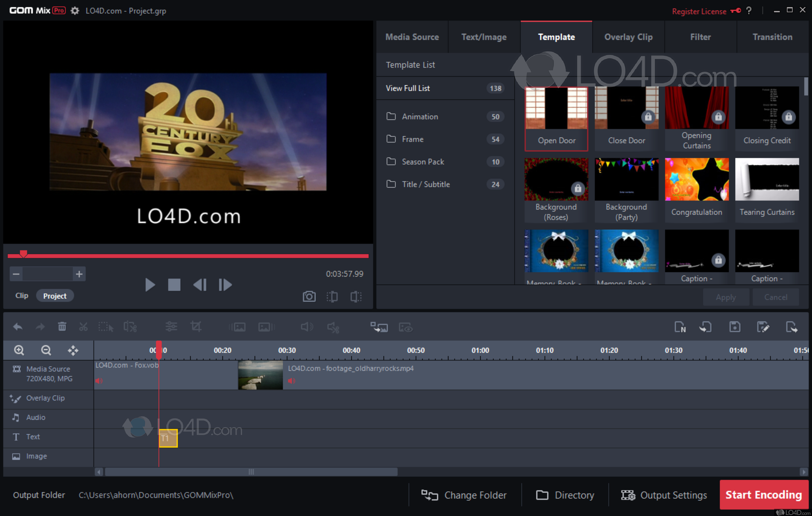Screen dimensions: 812x516
Task: Mute audio on the Fox.vob clip
Action: point(99,381)
